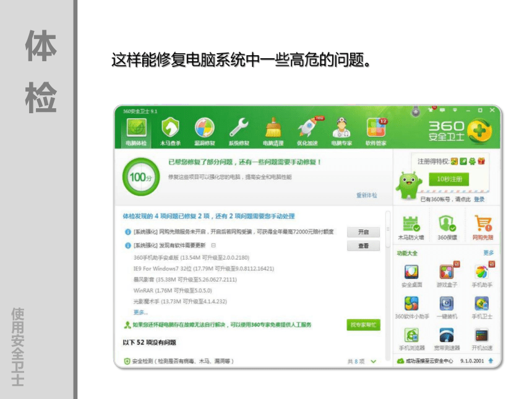Open the 电脑体检 tab icon
The width and height of the screenshot is (532, 399).
click(136, 127)
